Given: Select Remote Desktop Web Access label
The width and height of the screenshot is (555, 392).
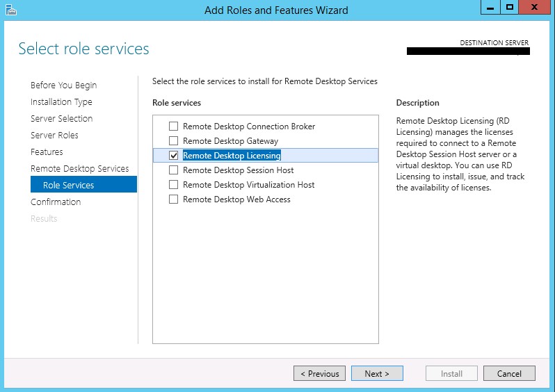Looking at the screenshot, I should 236,199.
